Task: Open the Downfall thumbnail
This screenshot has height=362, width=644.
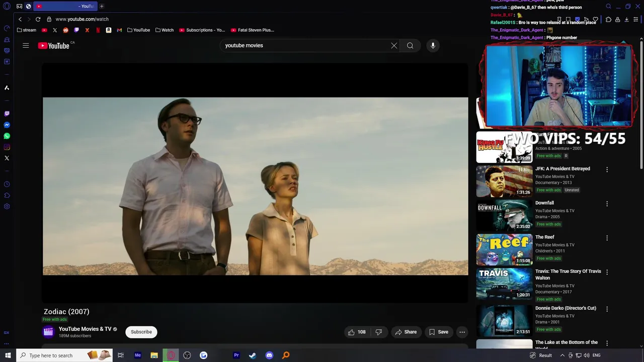Action: [504, 215]
